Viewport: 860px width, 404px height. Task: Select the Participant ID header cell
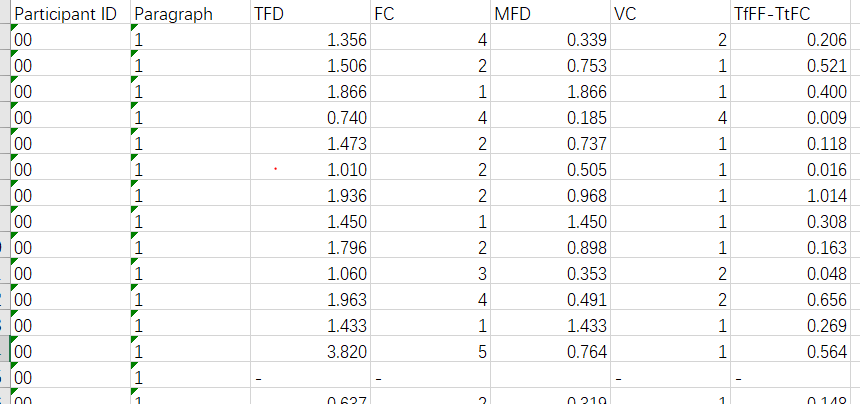coord(70,12)
